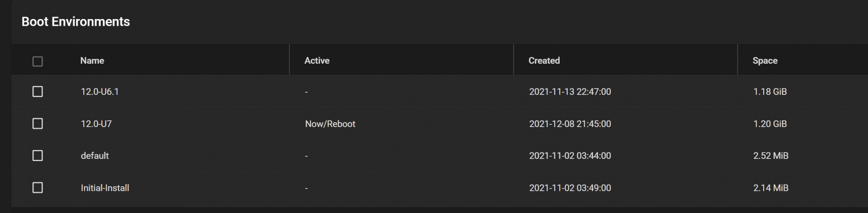Viewport: 868px width, 213px height.
Task: Click the 12.0-U6.1 environment name
Action: pos(100,92)
